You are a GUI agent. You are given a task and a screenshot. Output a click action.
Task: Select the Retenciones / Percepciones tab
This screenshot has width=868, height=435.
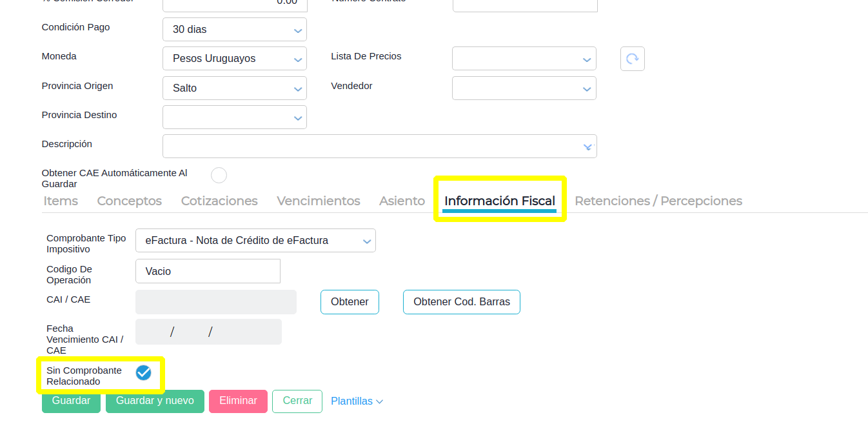click(658, 201)
